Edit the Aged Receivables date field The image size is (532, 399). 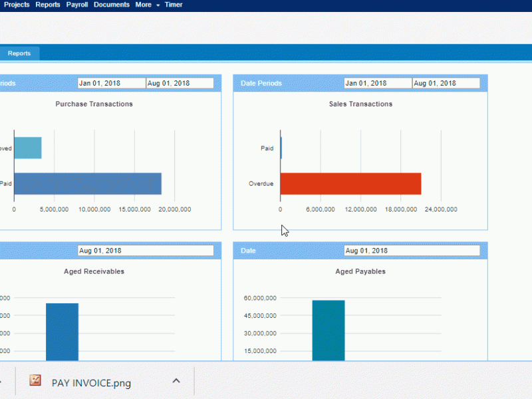pyautogui.click(x=146, y=251)
